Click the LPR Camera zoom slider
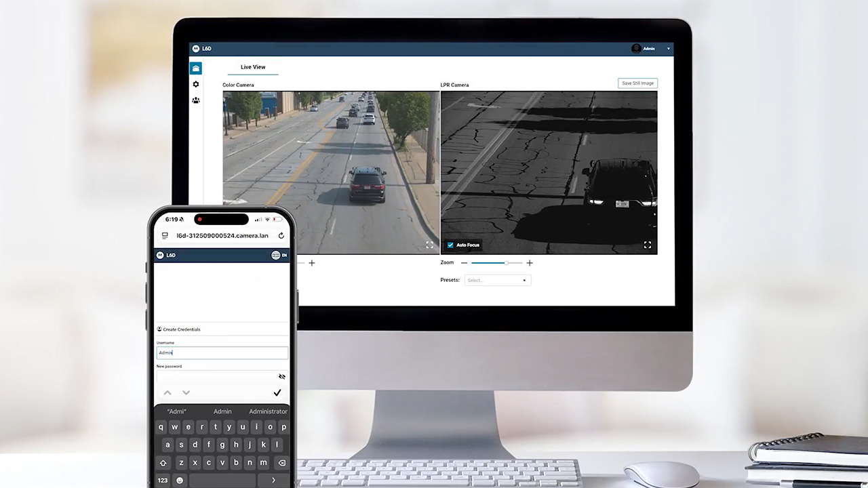This screenshot has height=488, width=868. pos(496,263)
